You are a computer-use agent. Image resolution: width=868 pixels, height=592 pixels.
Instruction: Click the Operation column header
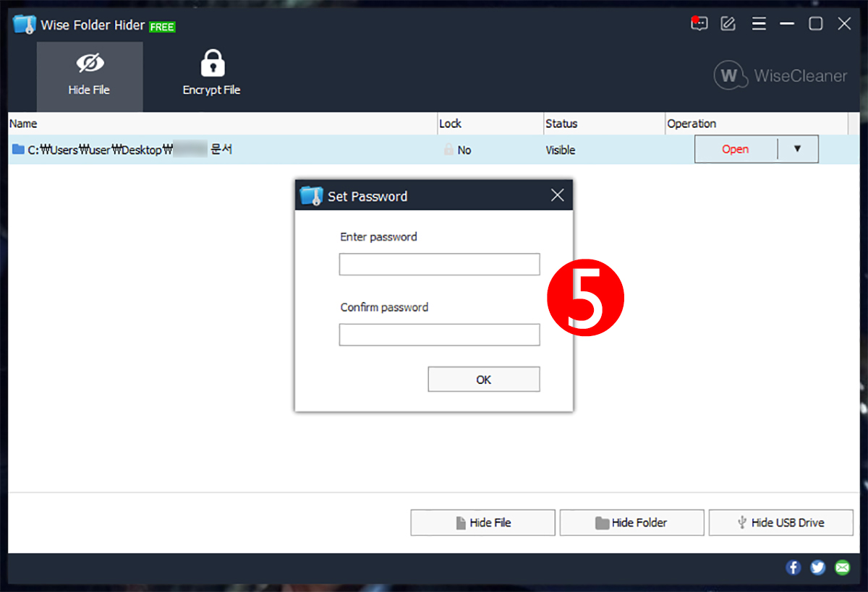coord(757,124)
